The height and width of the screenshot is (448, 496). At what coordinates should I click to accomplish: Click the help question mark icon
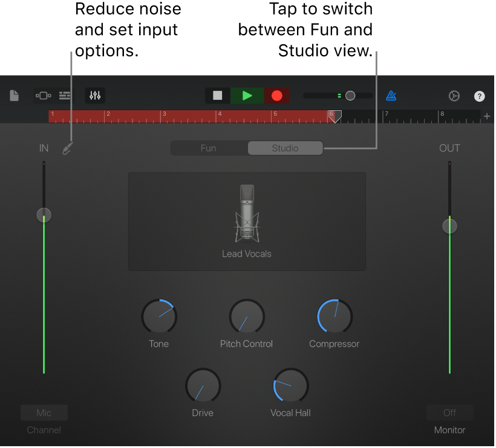(x=479, y=96)
